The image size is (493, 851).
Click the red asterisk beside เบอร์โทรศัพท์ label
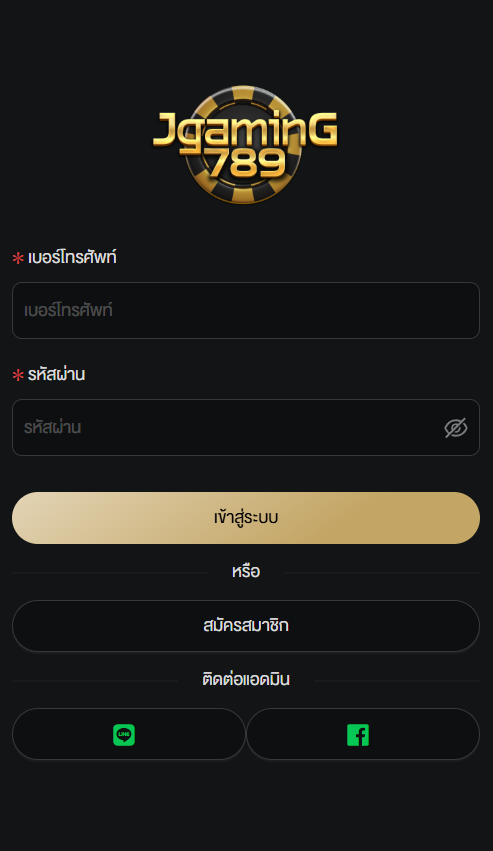18,258
